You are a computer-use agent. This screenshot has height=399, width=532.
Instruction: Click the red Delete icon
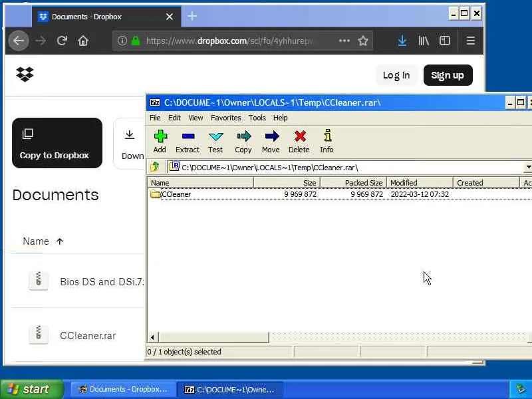click(x=299, y=142)
